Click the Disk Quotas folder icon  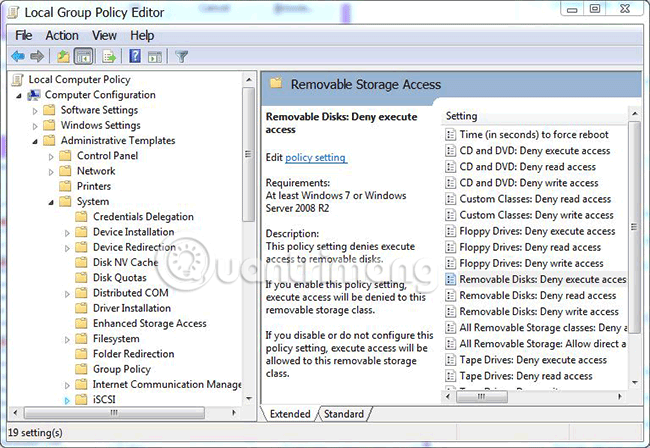tap(81, 277)
